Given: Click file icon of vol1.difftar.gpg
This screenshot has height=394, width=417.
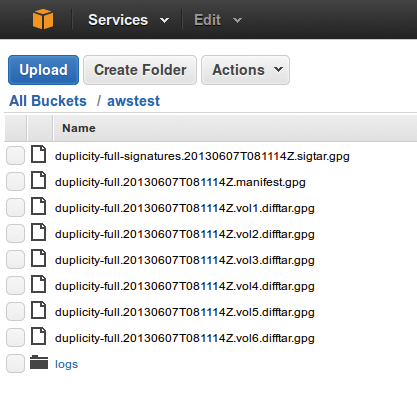Looking at the screenshot, I should [x=39, y=206].
